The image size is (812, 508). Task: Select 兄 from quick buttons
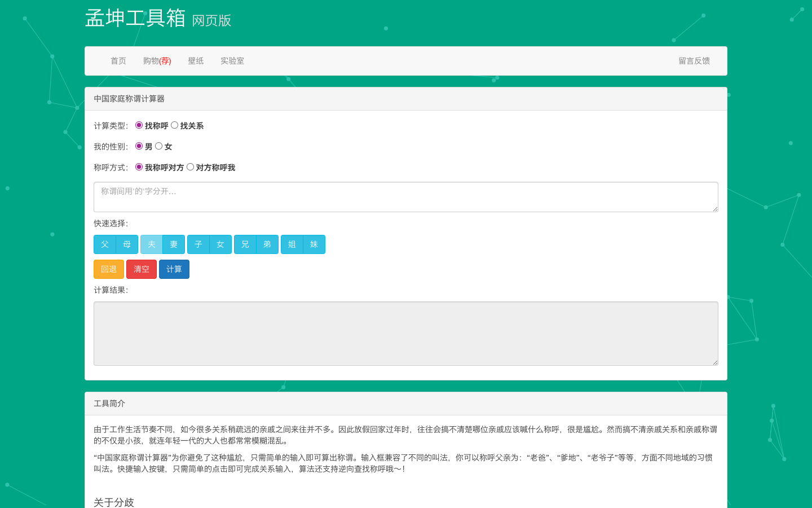[245, 244]
